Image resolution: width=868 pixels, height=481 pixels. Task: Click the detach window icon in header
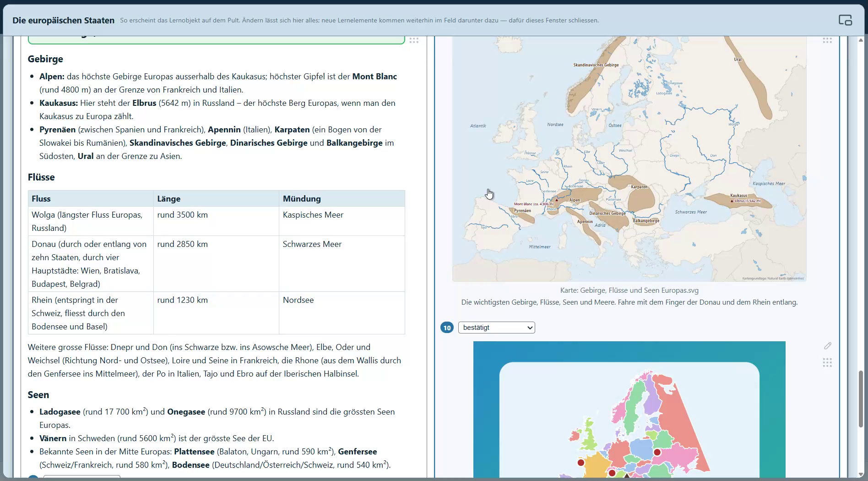click(x=845, y=20)
